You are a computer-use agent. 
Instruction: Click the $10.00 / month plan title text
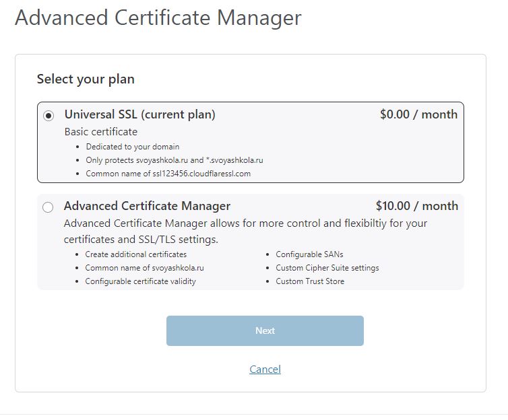(x=417, y=206)
